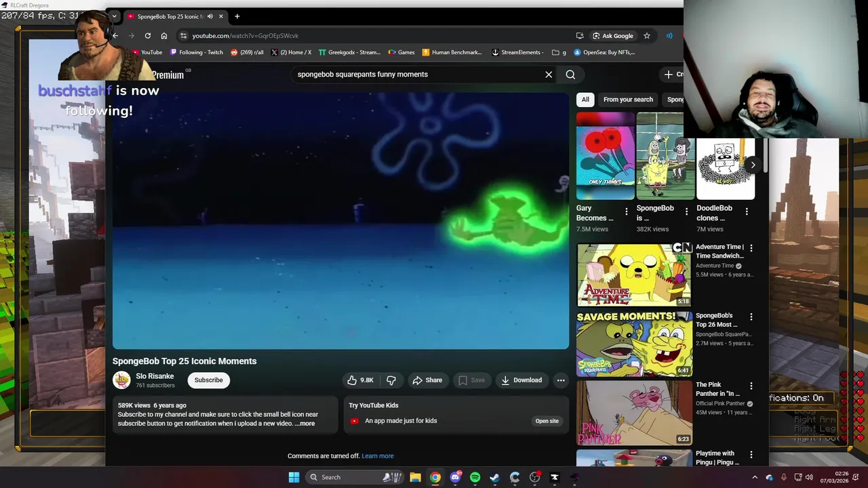Open the Learn more comments link
Screen dimensions: 868x488
pyautogui.click(x=378, y=456)
